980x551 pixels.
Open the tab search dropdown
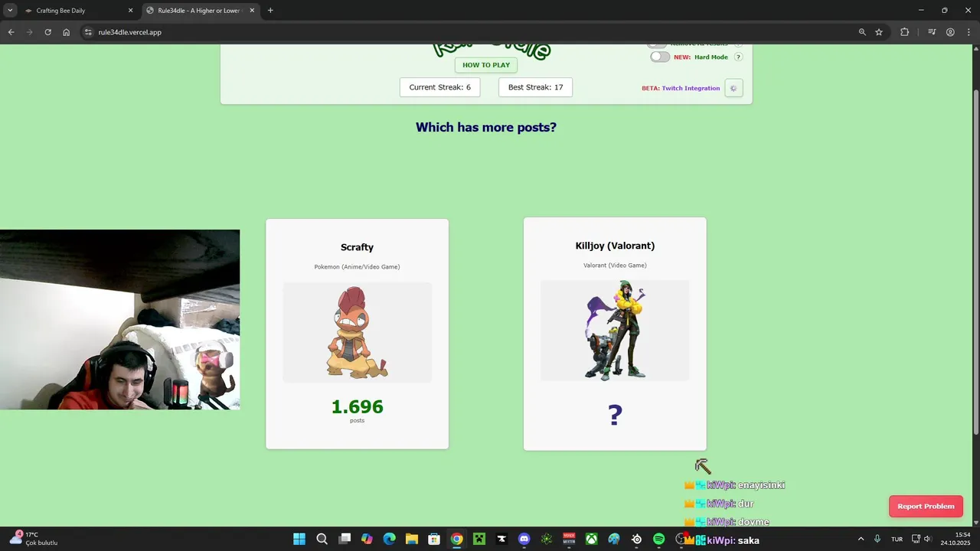[10, 11]
